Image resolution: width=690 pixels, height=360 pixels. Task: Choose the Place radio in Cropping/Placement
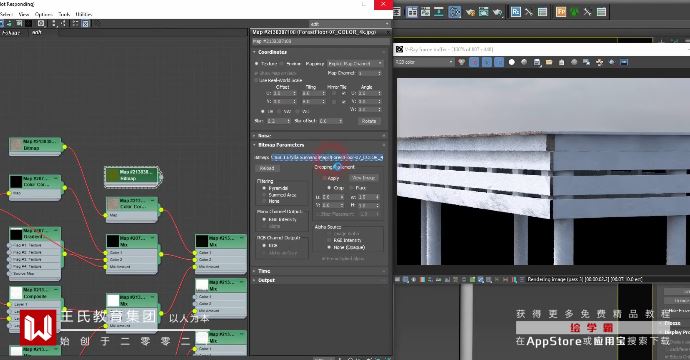tap(351, 188)
